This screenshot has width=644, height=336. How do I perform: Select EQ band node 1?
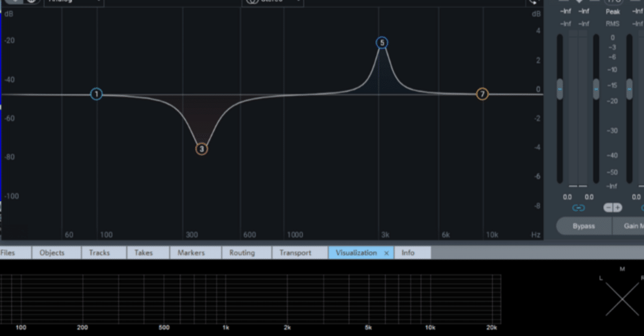coord(97,94)
